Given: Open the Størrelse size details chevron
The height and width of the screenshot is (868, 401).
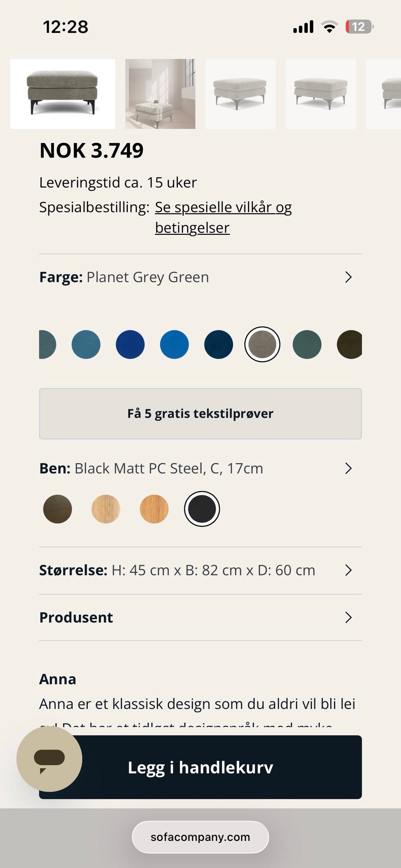Looking at the screenshot, I should [348, 570].
